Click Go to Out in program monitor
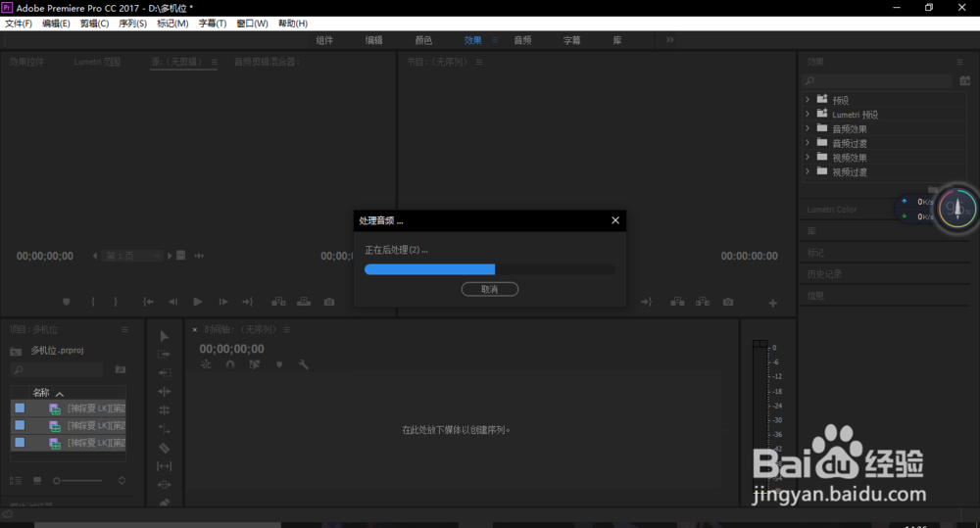The width and height of the screenshot is (980, 528). [646, 302]
